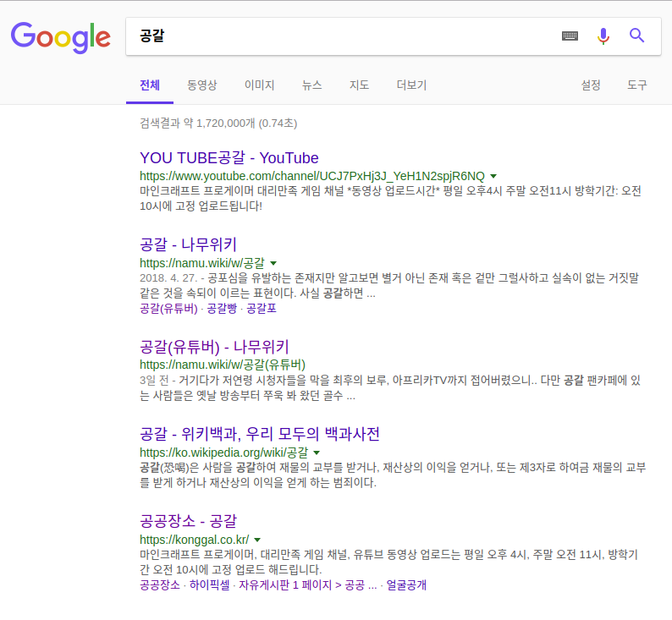Screen dimensions: 672x620
Task: Switch to the 이미지 tab
Action: [x=259, y=85]
